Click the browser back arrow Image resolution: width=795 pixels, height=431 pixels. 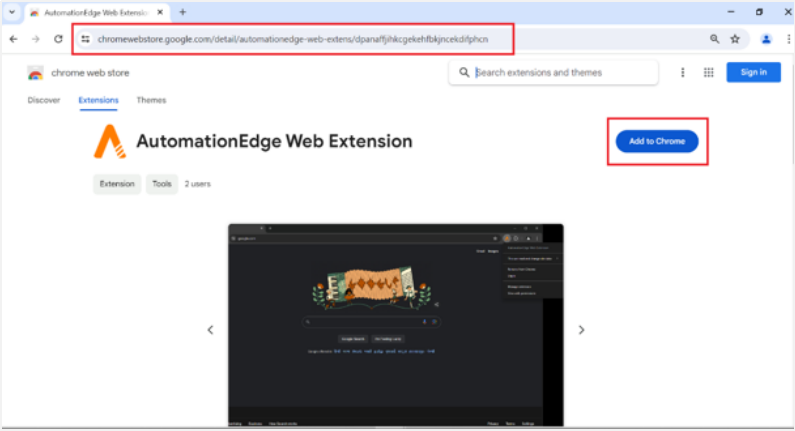[13, 39]
